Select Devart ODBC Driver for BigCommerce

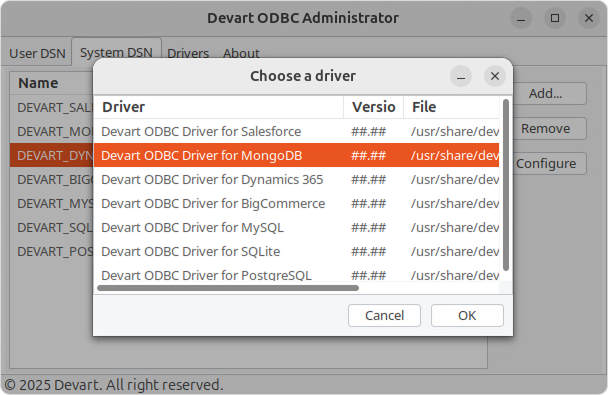pyautogui.click(x=297, y=204)
